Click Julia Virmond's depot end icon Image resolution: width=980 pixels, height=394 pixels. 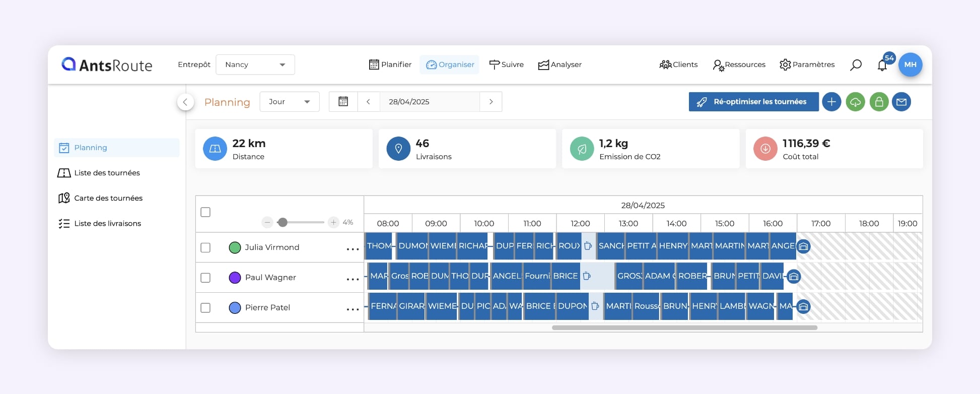[804, 247]
